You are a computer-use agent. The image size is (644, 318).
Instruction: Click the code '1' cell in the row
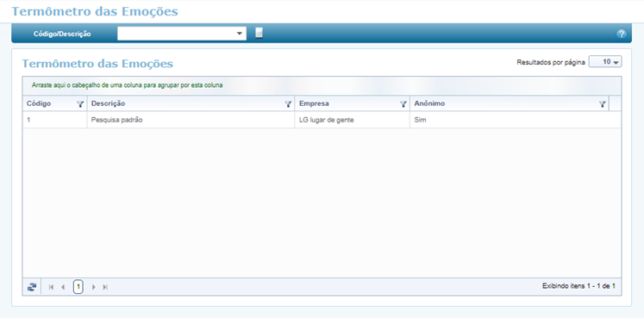click(x=54, y=120)
